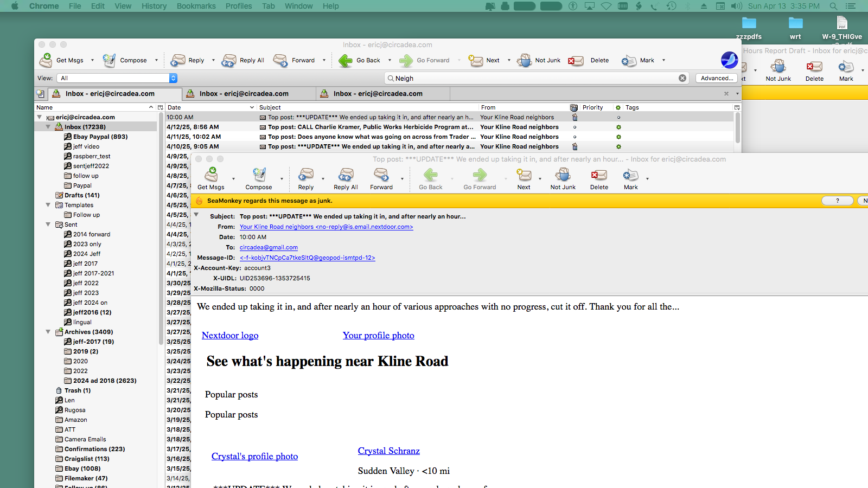Click Get Msgs icon in main toolbar
The image size is (868, 488).
(x=46, y=60)
